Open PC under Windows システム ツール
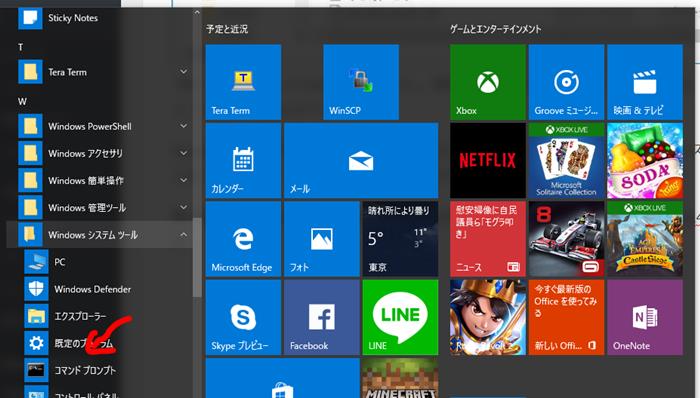 (x=99, y=262)
